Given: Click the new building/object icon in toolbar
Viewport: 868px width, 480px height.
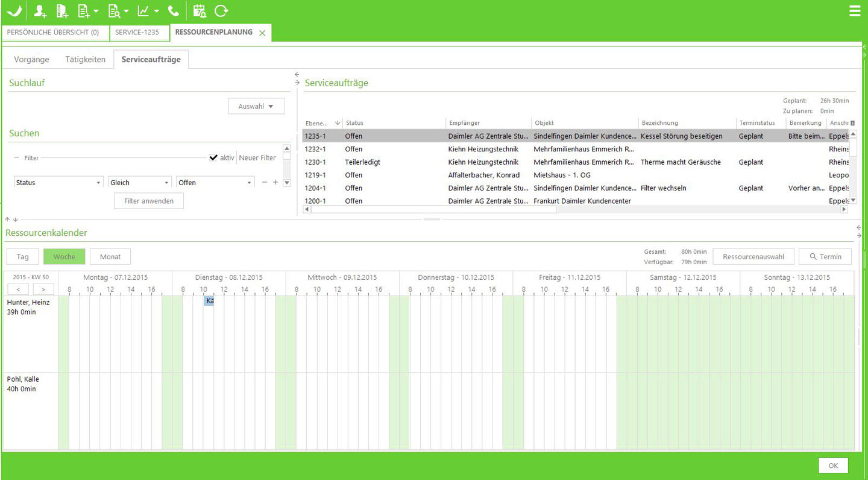Looking at the screenshot, I should (x=61, y=11).
